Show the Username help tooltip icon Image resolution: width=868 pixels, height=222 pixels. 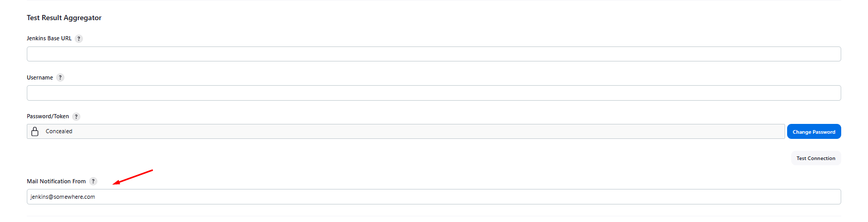(60, 77)
